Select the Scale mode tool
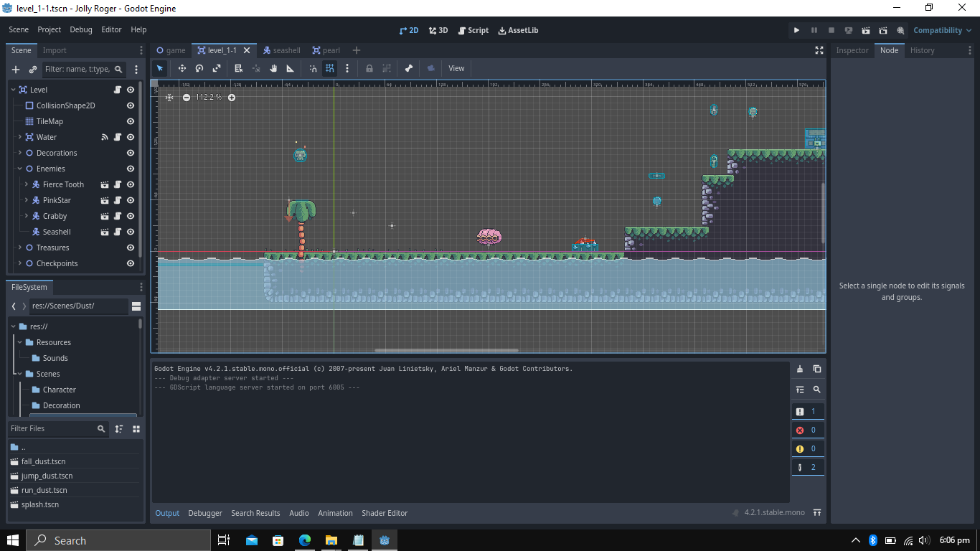 click(x=217, y=68)
